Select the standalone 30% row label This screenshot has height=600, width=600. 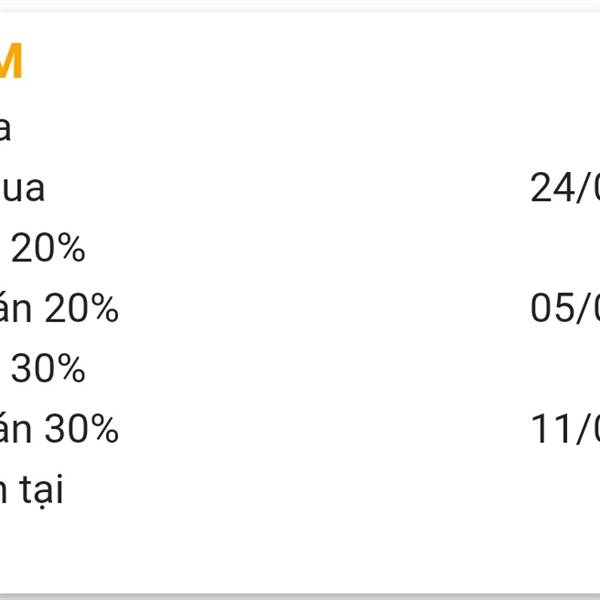click(x=48, y=368)
